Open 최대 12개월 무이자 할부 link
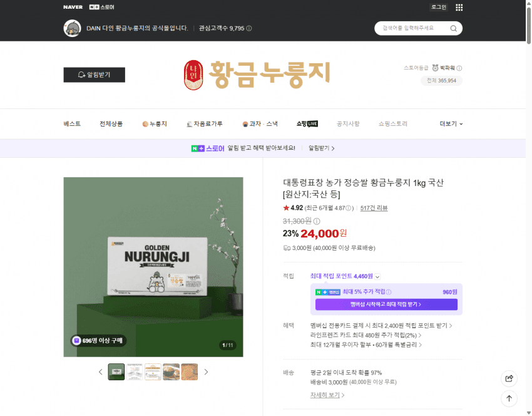Screen dimensions: 532x416 [366, 345]
